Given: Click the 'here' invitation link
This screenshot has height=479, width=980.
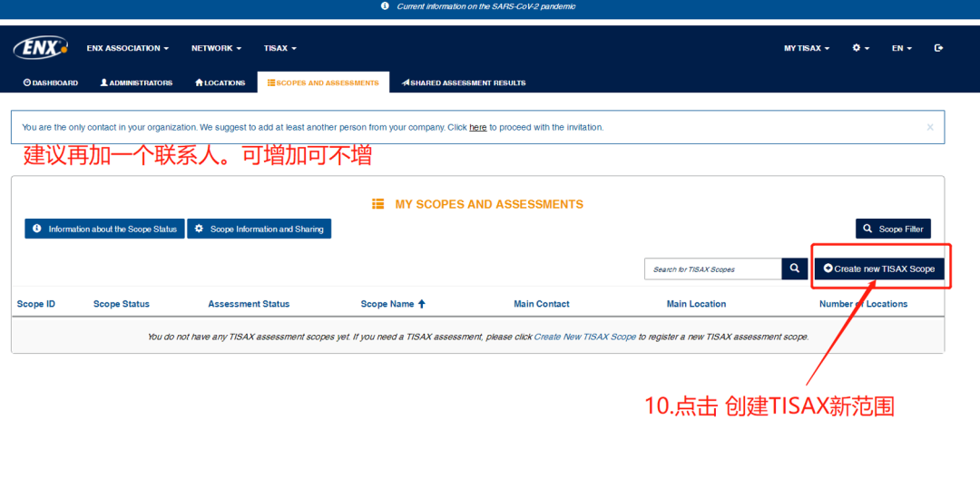Looking at the screenshot, I should pyautogui.click(x=477, y=127).
